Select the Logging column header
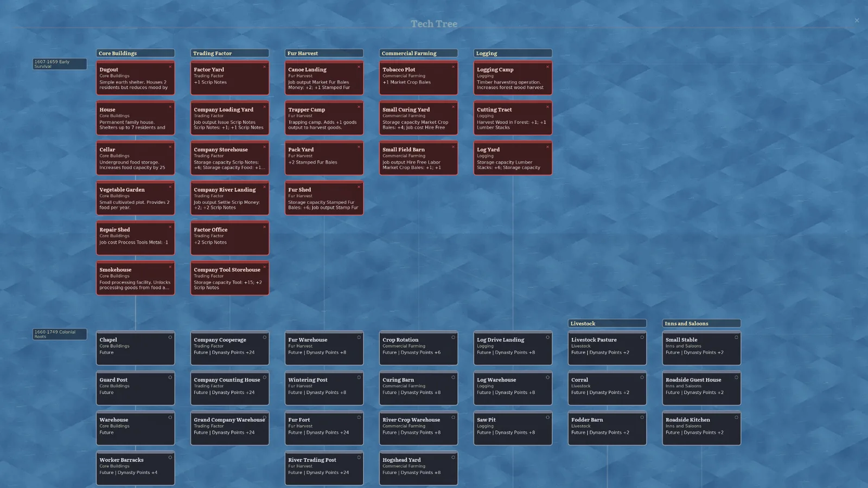 coord(513,53)
